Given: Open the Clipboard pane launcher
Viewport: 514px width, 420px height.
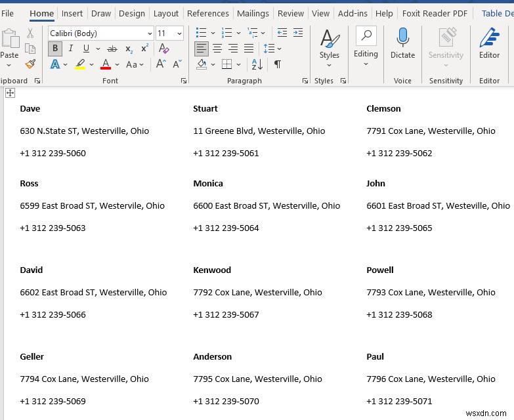Looking at the screenshot, I should tap(37, 81).
